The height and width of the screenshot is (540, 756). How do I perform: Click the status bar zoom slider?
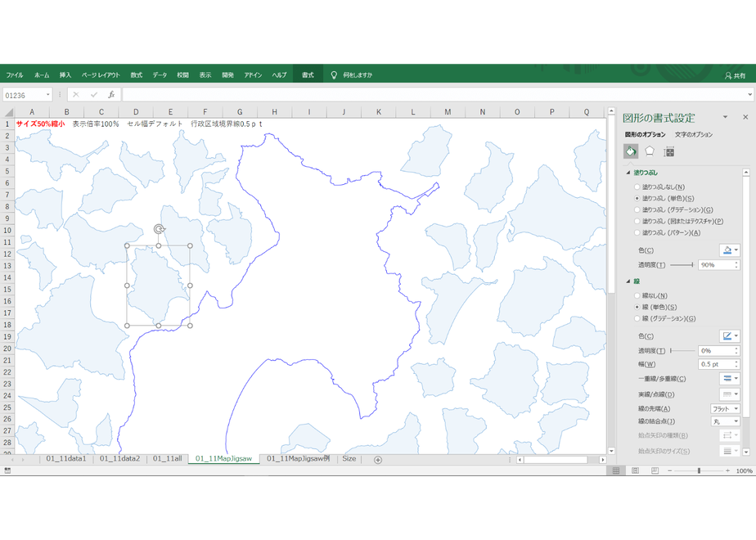pos(699,470)
